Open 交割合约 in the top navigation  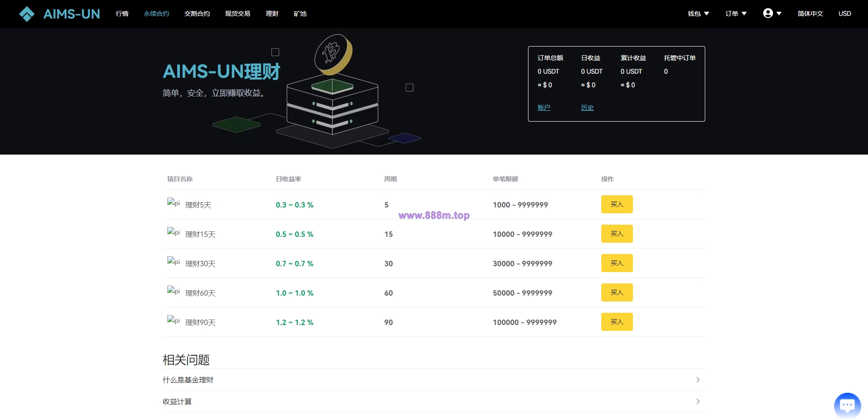(x=197, y=14)
